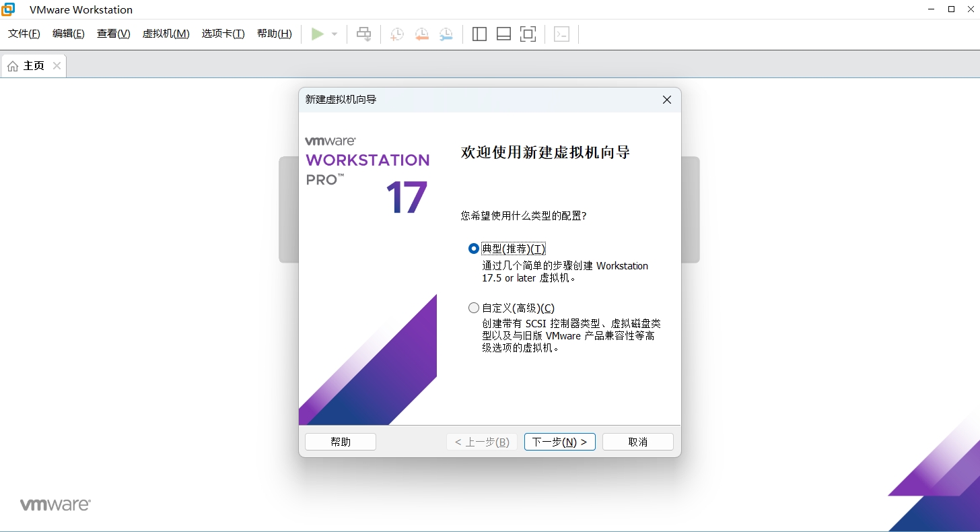980x532 pixels.
Task: Select the 自定义(高级) radio option
Action: pos(474,308)
